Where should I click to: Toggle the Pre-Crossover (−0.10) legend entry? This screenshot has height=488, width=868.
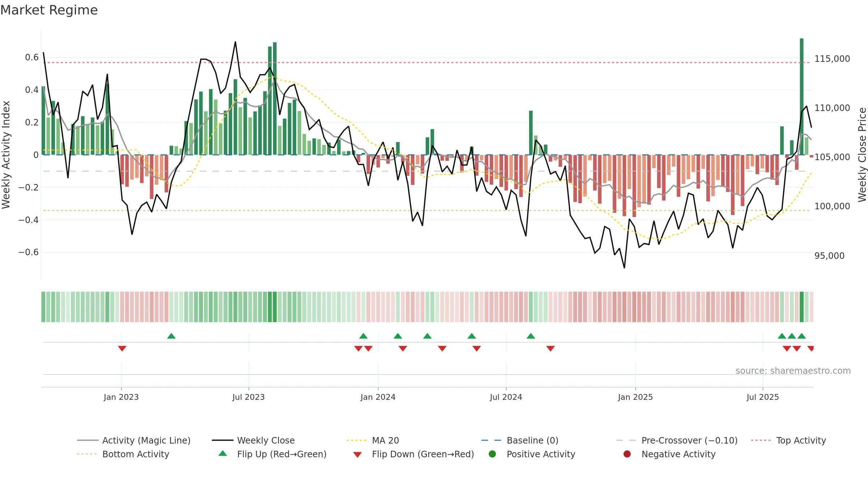pyautogui.click(x=677, y=440)
